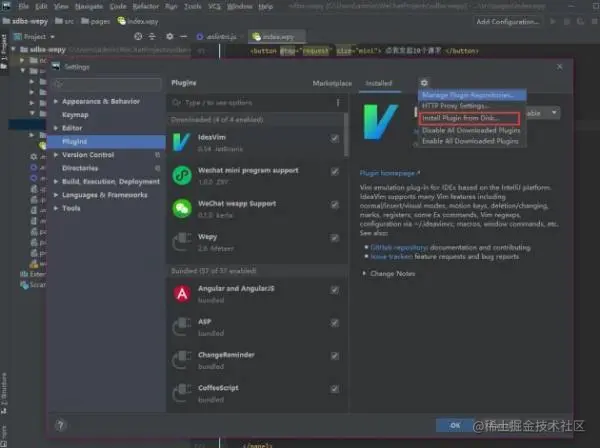Expand the sdbs-wepy project root node
Image resolution: width=600 pixels, height=448 pixels.
[x=14, y=49]
